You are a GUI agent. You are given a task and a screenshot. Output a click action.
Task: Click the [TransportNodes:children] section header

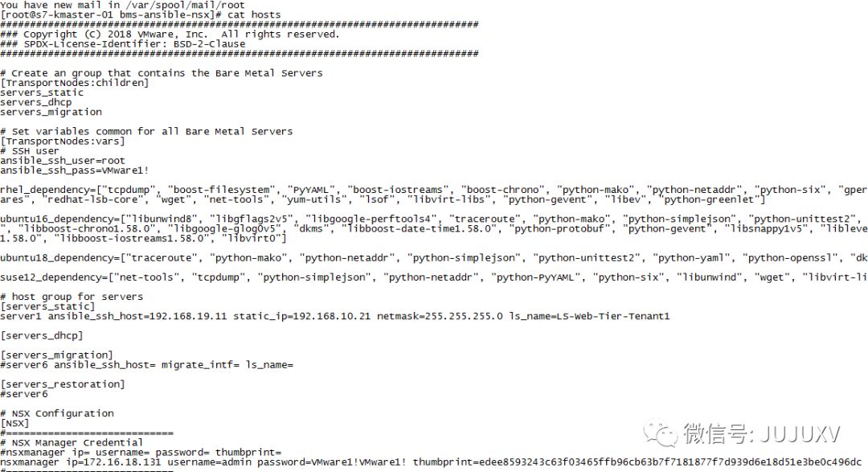(75, 83)
